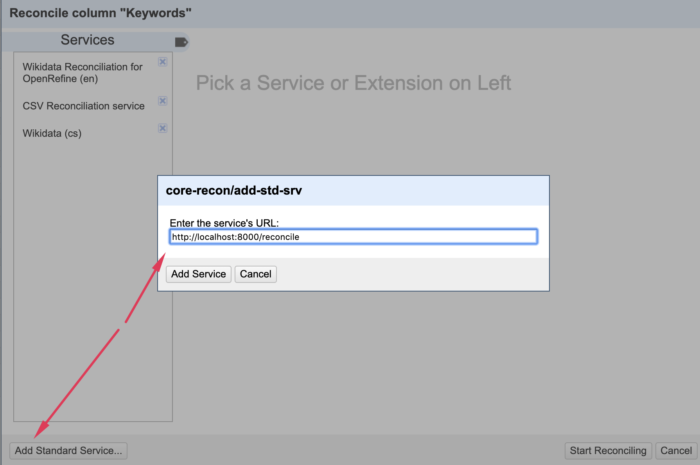Confirm with the Add Service button

point(199,274)
